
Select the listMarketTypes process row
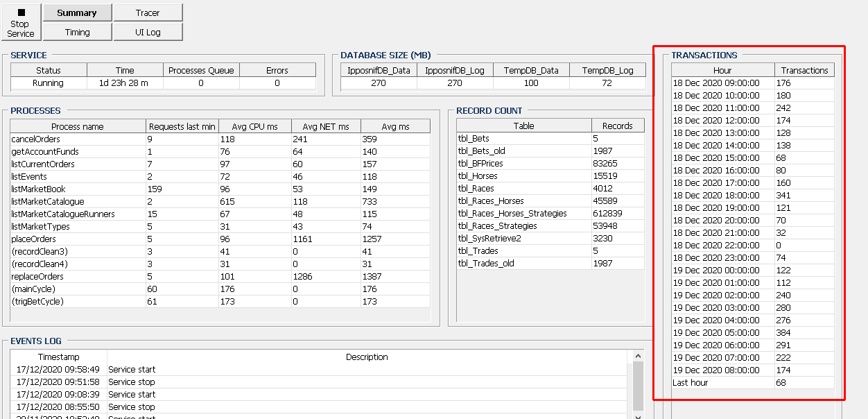pos(220,227)
